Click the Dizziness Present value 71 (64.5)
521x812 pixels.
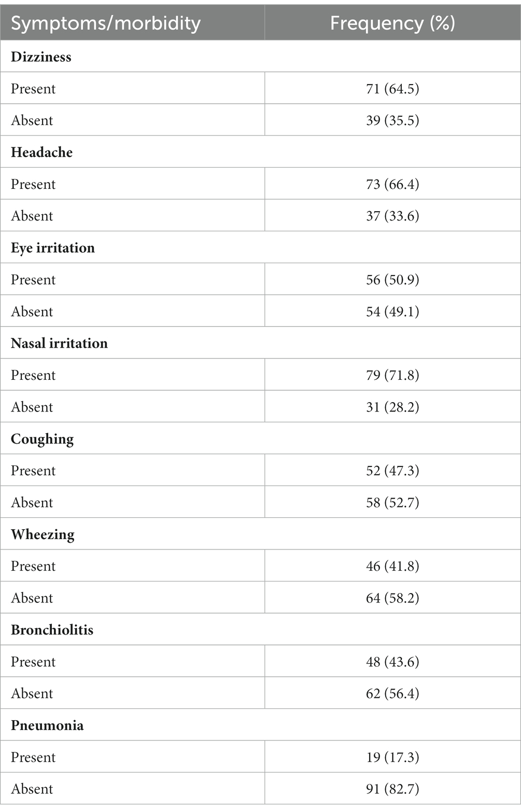[x=392, y=89]
